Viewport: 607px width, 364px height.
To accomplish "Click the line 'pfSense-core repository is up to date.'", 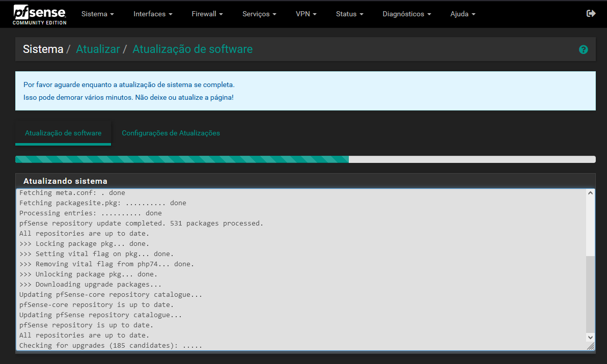I will [96, 305].
